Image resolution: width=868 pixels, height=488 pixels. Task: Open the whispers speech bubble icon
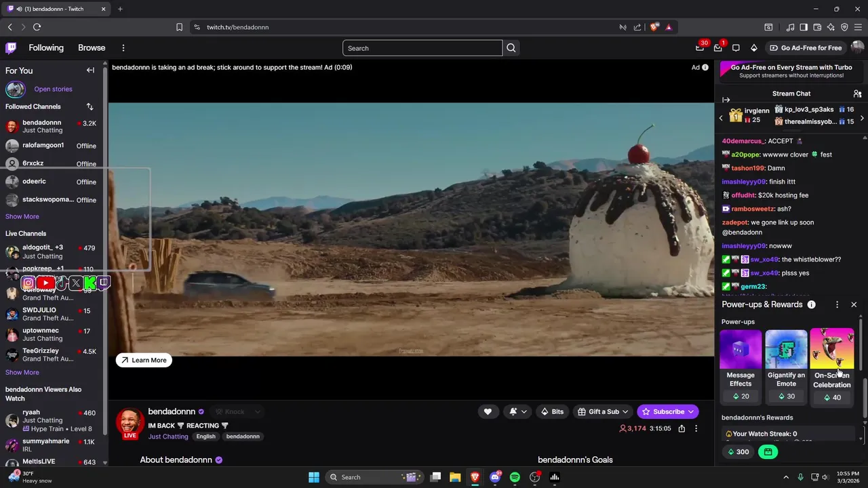coord(736,48)
